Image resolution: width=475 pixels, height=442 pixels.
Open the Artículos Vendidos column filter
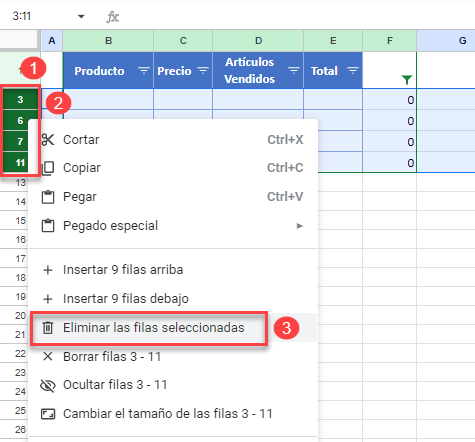(293, 71)
